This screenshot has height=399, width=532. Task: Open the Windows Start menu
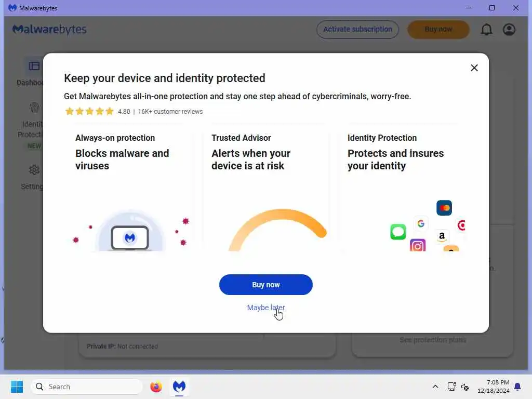[17, 387]
